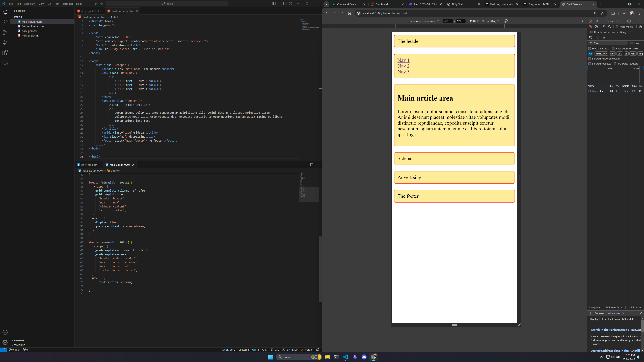Check Disable cache option
644x362 pixels.
[x=592, y=32]
